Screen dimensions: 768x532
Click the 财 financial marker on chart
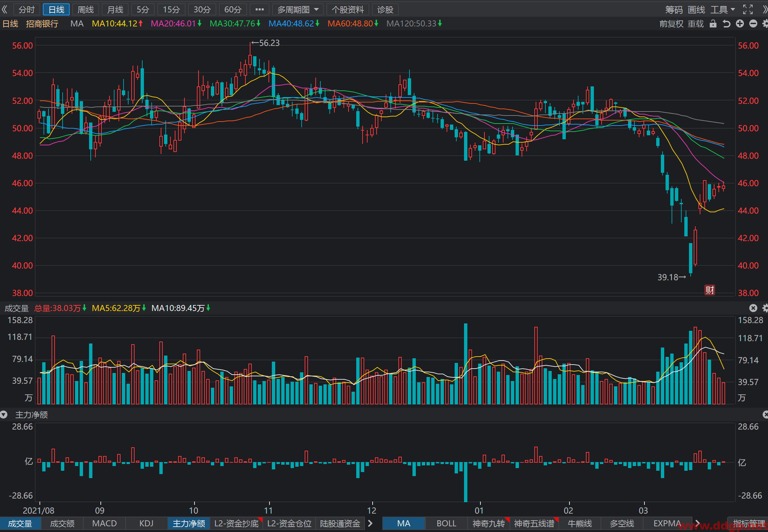coord(710,290)
